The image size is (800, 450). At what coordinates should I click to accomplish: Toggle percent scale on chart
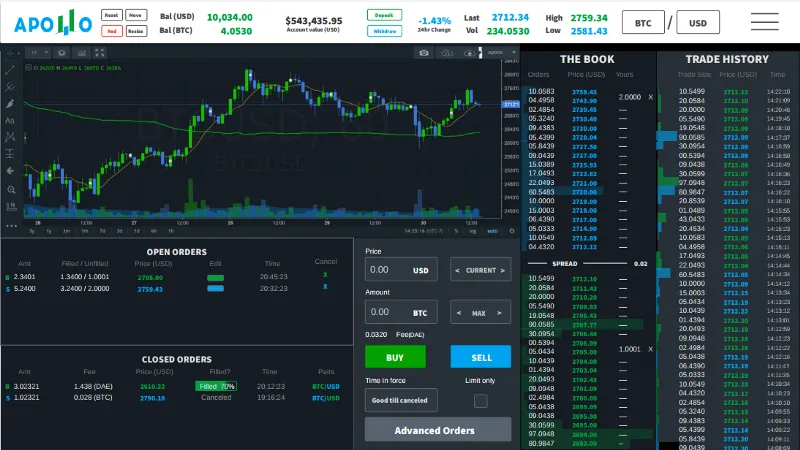click(x=456, y=231)
